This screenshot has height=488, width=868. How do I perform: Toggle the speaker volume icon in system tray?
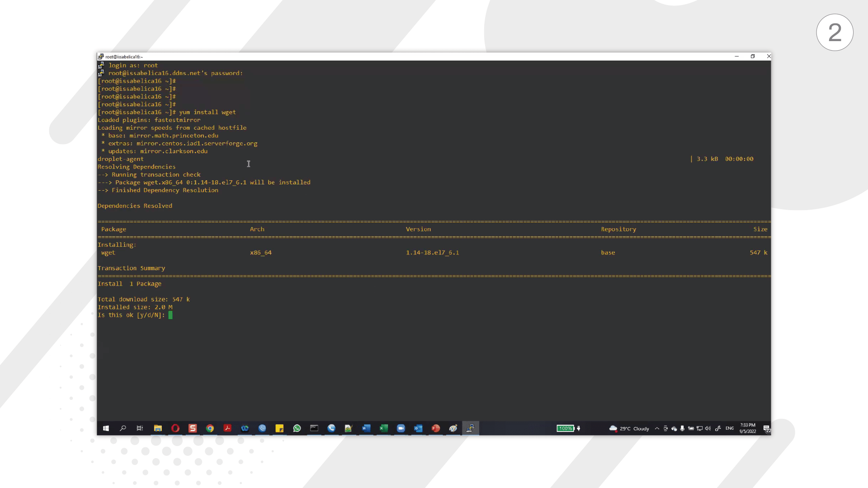point(708,428)
